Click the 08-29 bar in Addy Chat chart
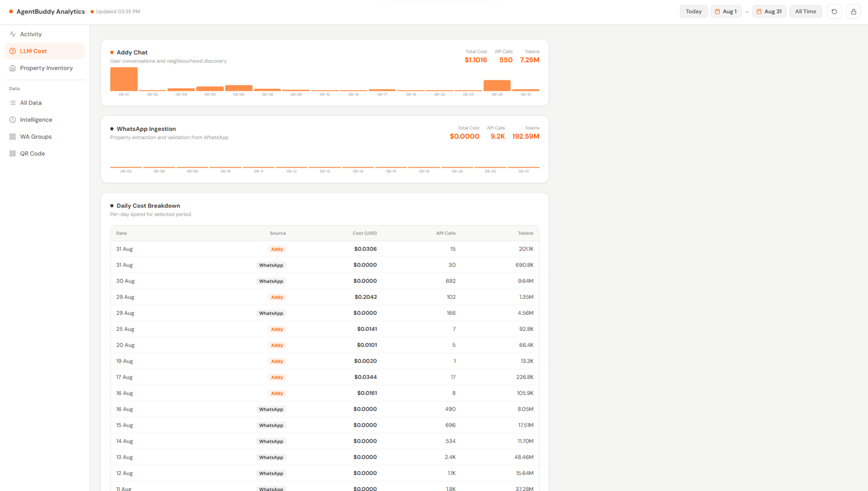Image resolution: width=868 pixels, height=491 pixels. (x=497, y=85)
